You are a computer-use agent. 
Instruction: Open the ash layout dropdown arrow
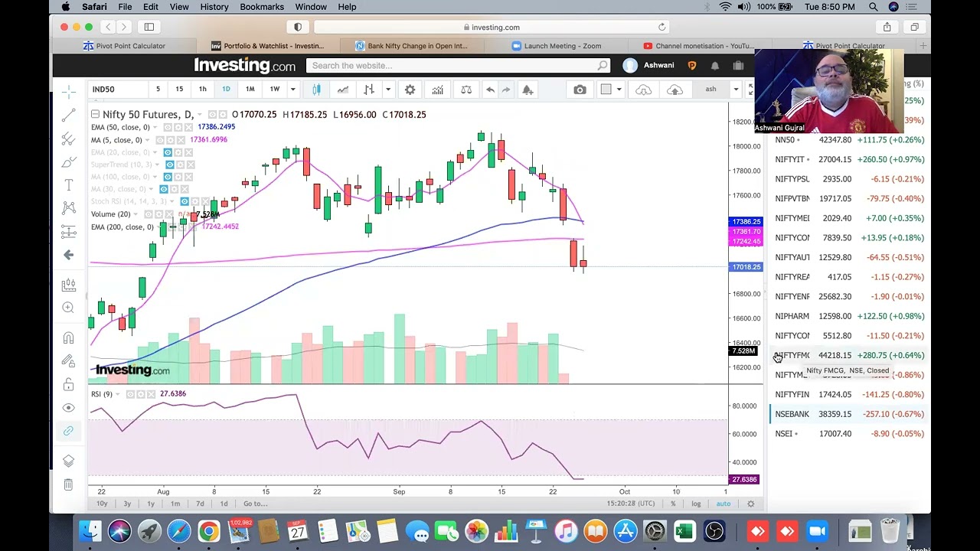(736, 90)
